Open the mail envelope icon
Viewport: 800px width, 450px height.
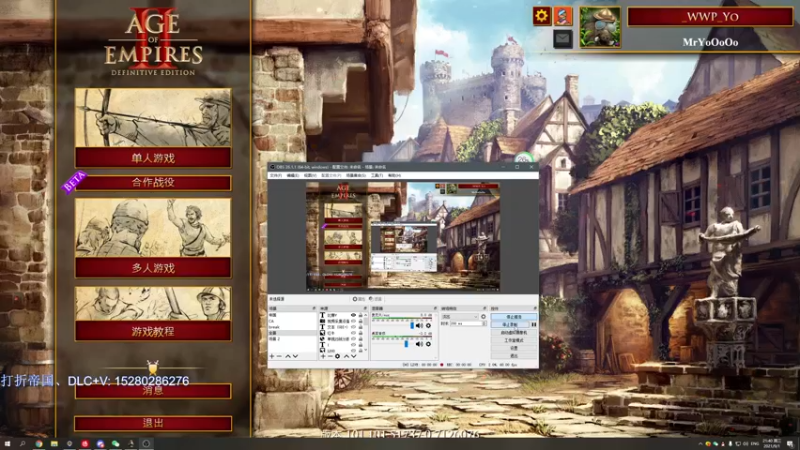click(563, 39)
